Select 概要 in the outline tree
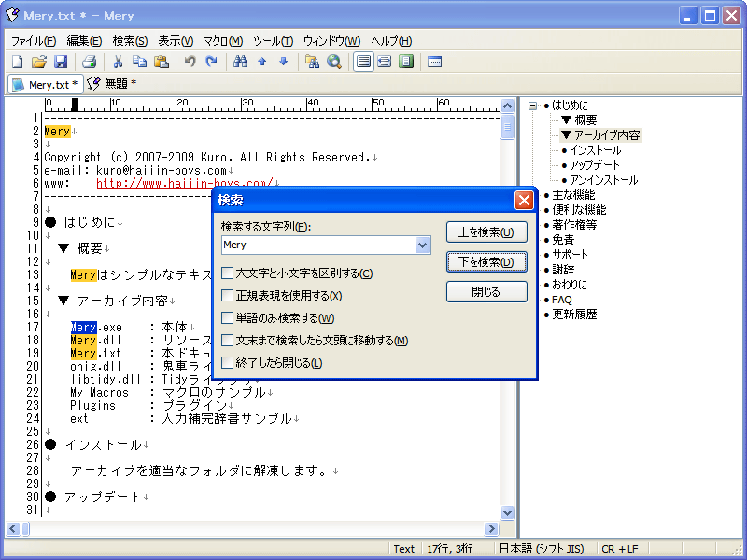The width and height of the screenshot is (747, 560). tap(579, 120)
